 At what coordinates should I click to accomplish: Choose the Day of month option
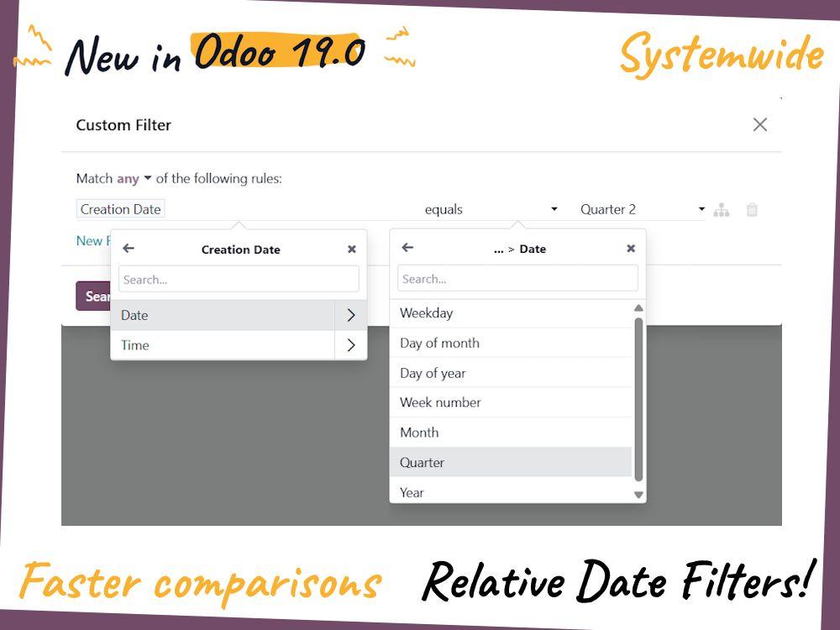pyautogui.click(x=511, y=343)
